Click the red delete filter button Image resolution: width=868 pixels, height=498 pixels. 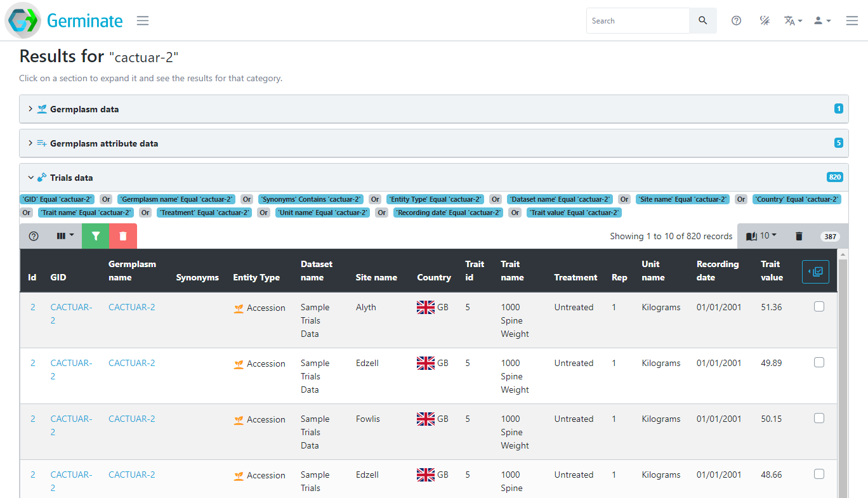click(123, 236)
